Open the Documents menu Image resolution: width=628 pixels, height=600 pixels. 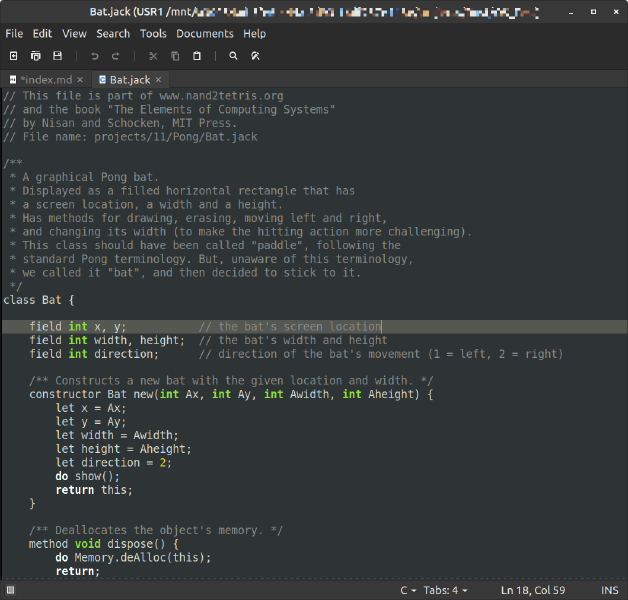[x=205, y=34]
